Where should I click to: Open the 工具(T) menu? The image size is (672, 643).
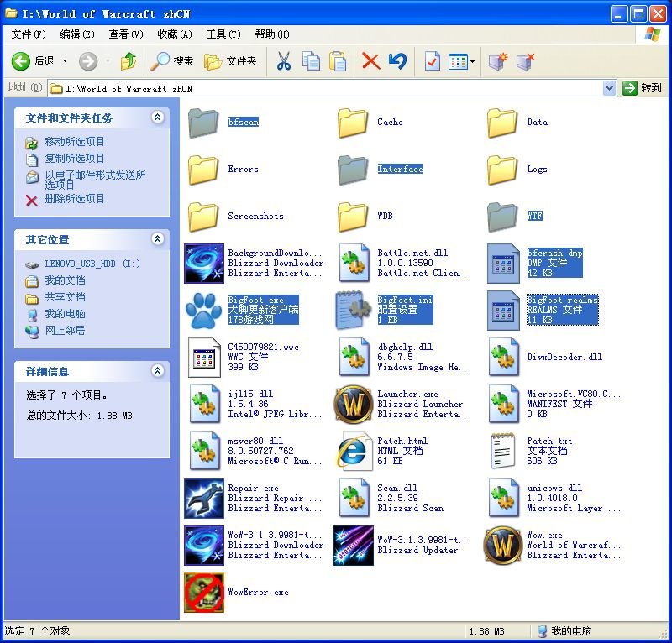coord(223,34)
